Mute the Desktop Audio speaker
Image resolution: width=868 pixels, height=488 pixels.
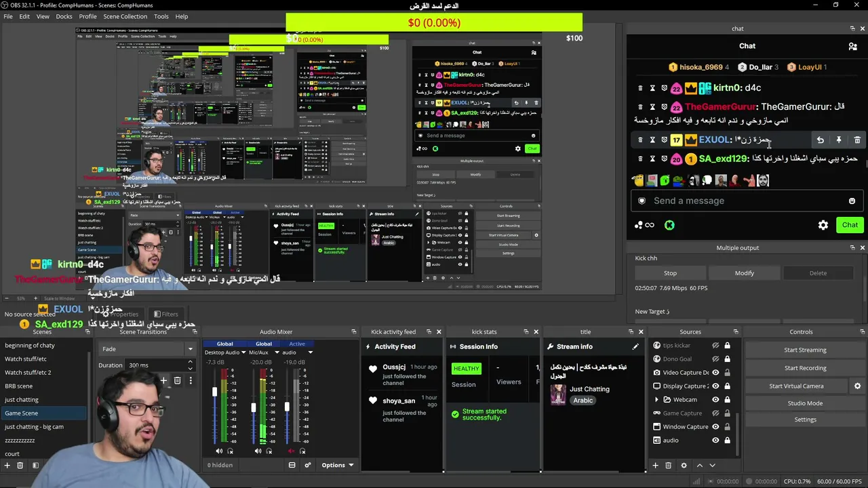[x=218, y=451]
